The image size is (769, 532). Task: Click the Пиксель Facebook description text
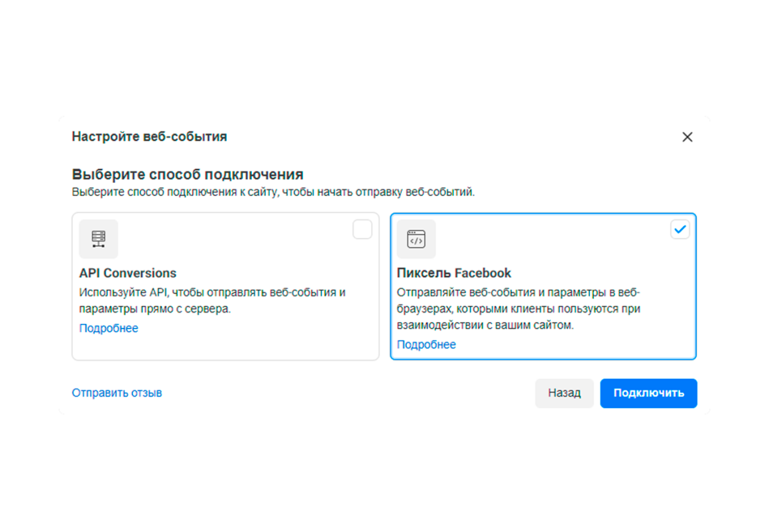tap(518, 309)
